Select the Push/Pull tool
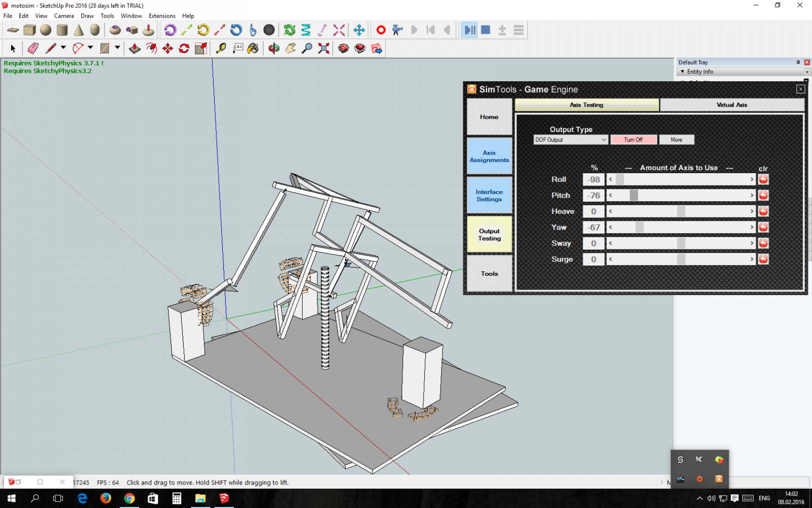The height and width of the screenshot is (508, 812). click(134, 48)
